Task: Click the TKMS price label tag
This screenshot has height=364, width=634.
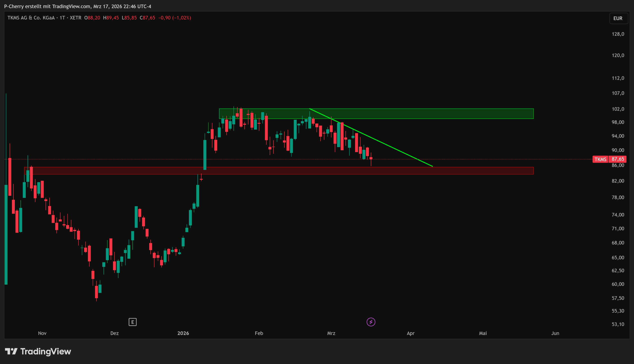Action: [600, 159]
